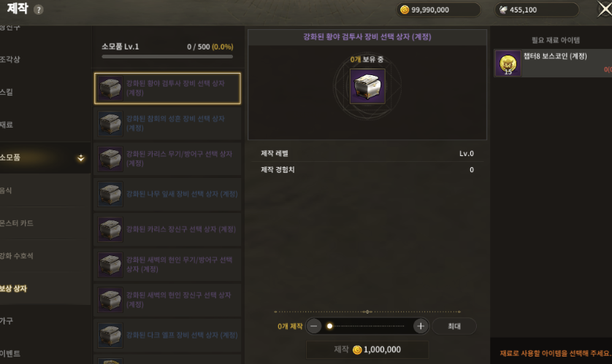Image resolution: width=612 pixels, height=364 pixels.
Task: Switch to the 몬스터 카드 category
Action: pyautogui.click(x=17, y=223)
